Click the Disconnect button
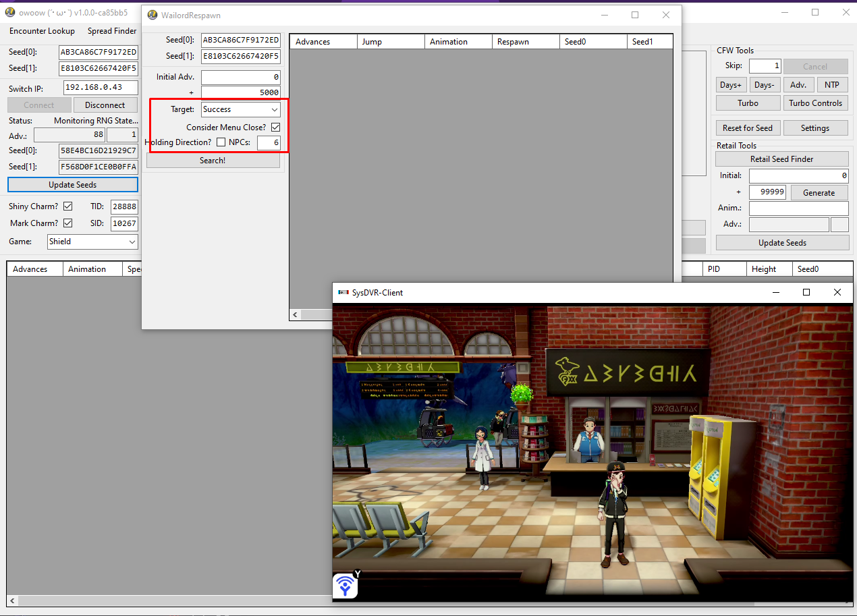The image size is (857, 616). (105, 105)
